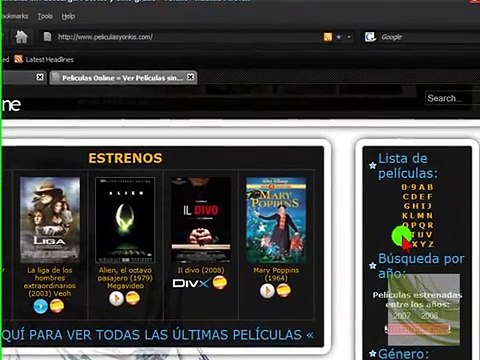The image size is (480, 360).
Task: Open Alien, el octavo pasajero link
Action: (125, 278)
